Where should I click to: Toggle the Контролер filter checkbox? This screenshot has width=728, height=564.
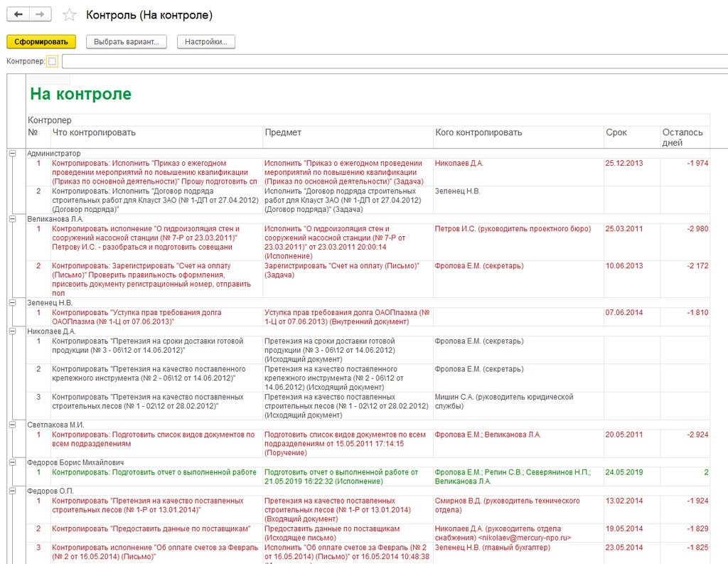(52, 62)
